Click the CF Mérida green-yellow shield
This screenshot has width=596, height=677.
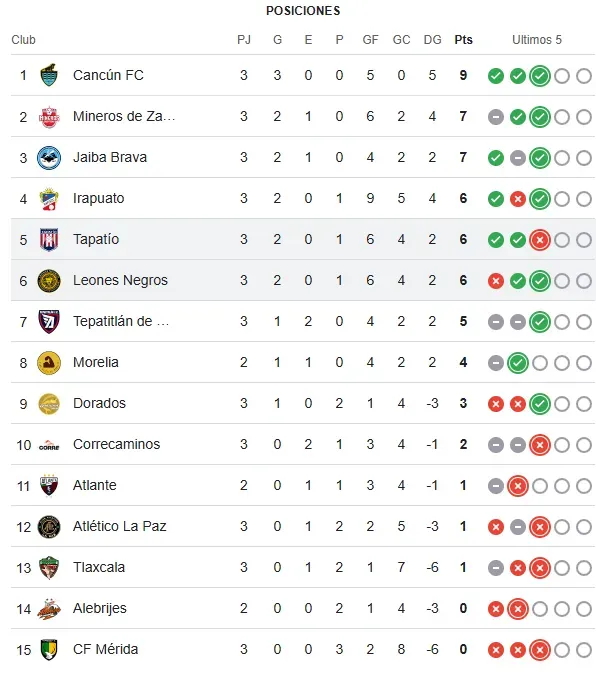point(49,649)
